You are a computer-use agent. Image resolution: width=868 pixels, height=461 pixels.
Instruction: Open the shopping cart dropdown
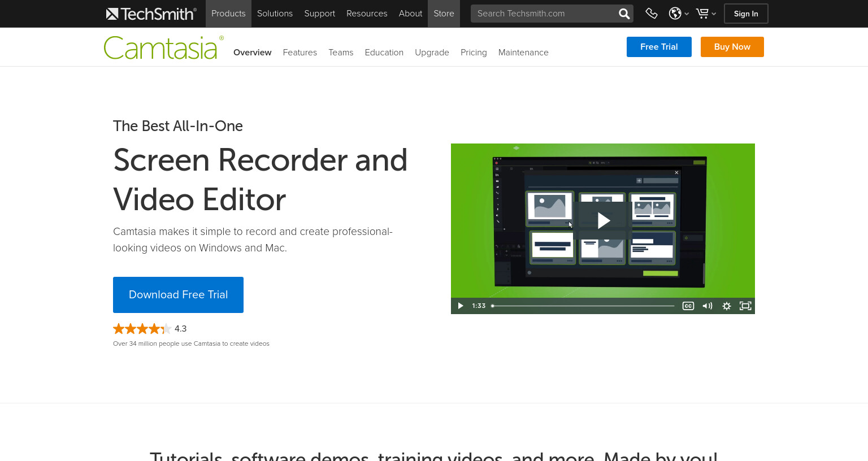click(x=706, y=14)
